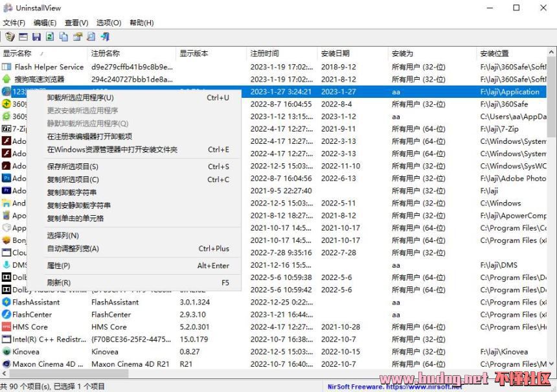Select 复制卸载字符串 in context menu
This screenshot has width=557, height=392.
pyautogui.click(x=134, y=192)
